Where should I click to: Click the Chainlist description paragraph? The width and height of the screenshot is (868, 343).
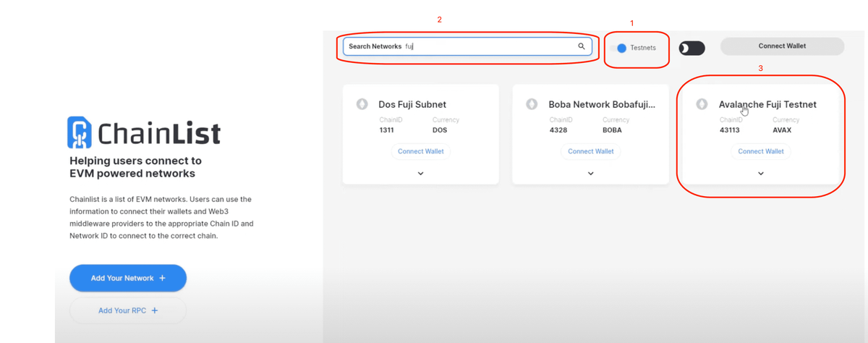click(162, 217)
